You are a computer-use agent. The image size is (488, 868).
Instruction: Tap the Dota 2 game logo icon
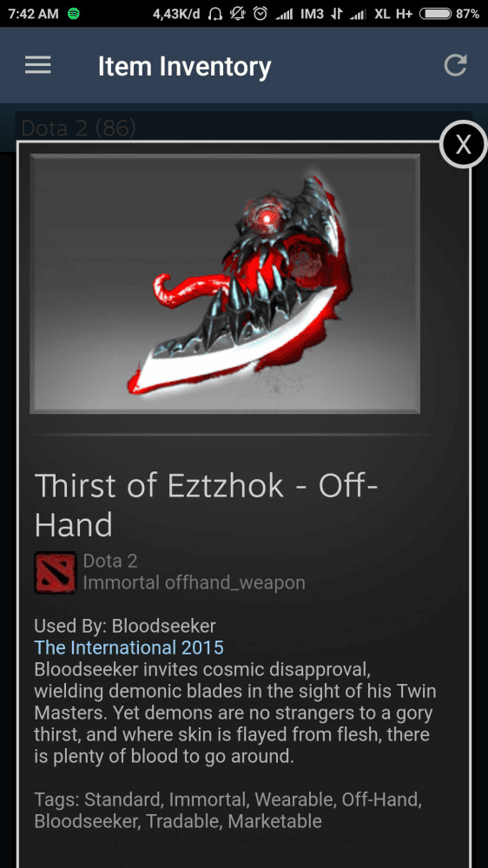pos(55,572)
